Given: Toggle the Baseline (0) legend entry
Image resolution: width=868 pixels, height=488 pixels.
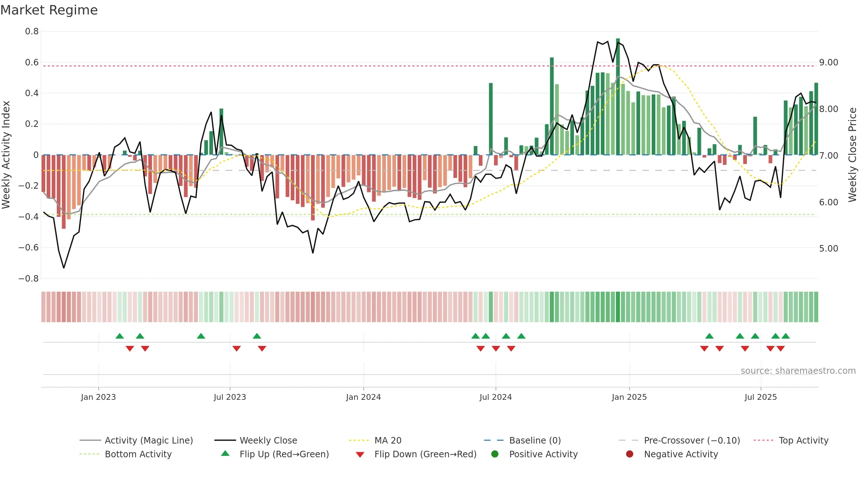Looking at the screenshot, I should (x=522, y=440).
